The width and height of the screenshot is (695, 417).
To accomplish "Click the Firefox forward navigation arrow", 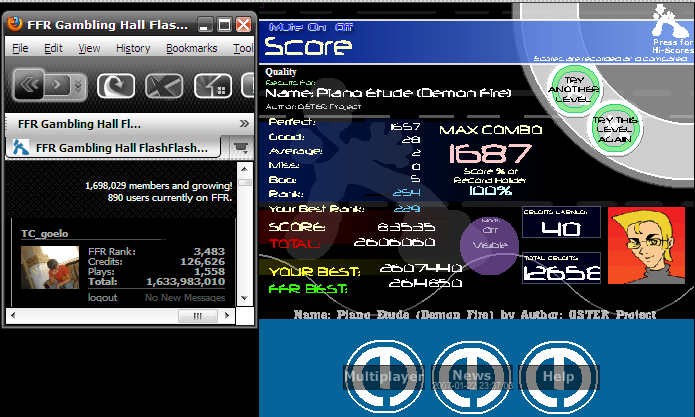I will [x=57, y=84].
